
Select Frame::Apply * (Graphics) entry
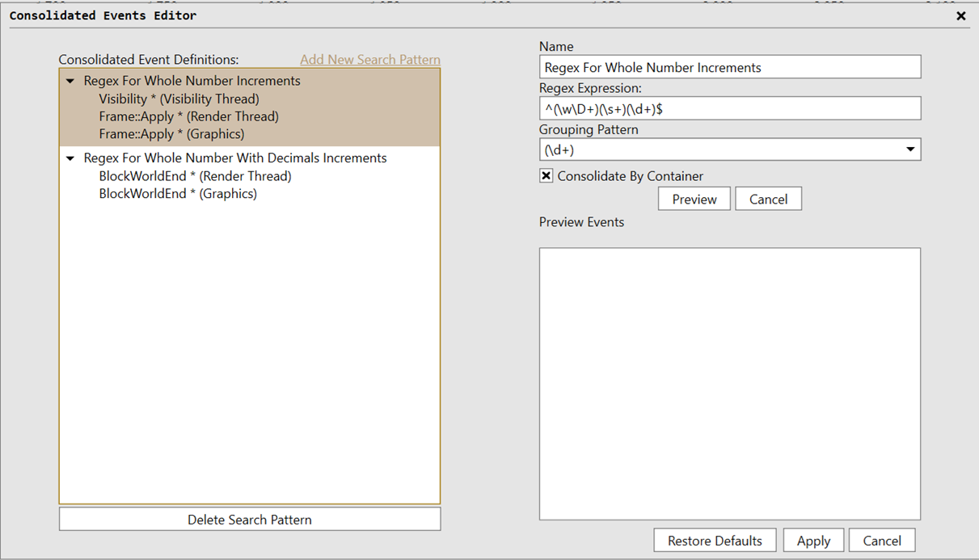tap(171, 134)
